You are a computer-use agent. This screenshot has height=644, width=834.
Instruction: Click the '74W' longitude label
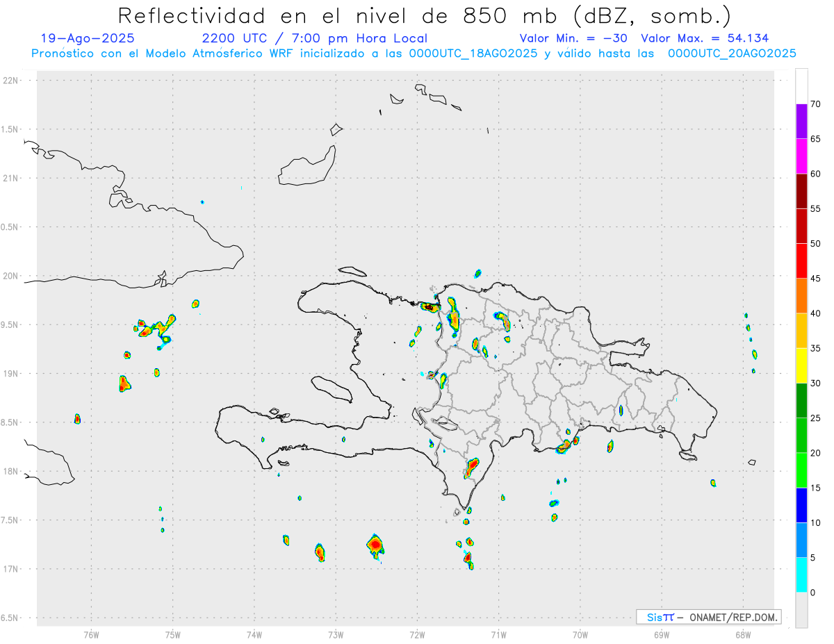(254, 634)
